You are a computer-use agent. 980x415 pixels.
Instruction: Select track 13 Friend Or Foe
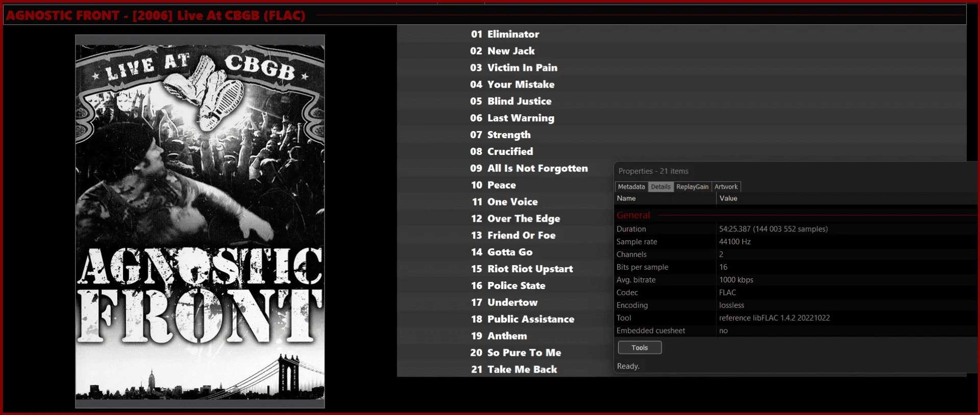pyautogui.click(x=513, y=236)
